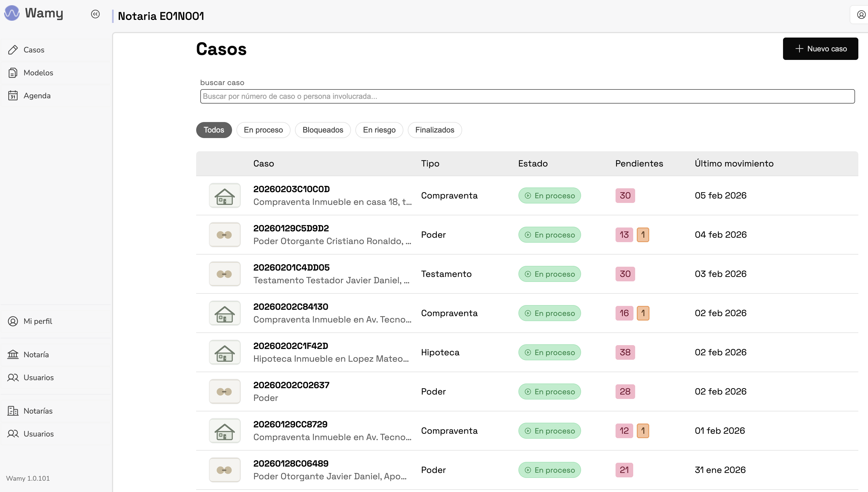868x492 pixels.
Task: Filter cases by En proceso
Action: click(263, 130)
